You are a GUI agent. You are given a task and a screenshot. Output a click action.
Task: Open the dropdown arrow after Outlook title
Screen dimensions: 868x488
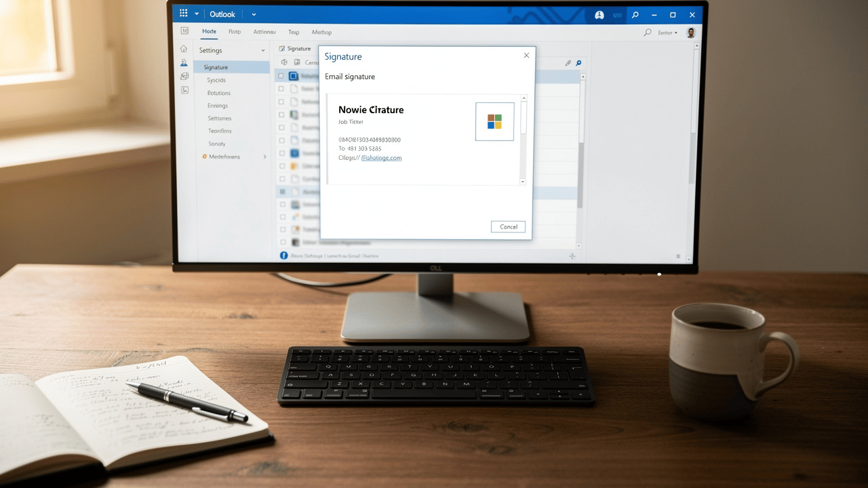(254, 14)
